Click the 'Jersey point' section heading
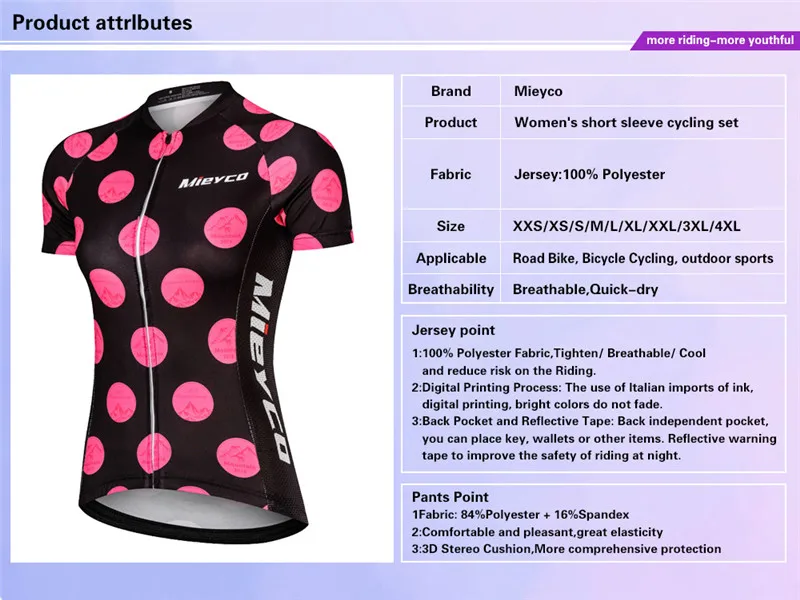Viewport: 800px width, 600px height. pyautogui.click(x=454, y=330)
